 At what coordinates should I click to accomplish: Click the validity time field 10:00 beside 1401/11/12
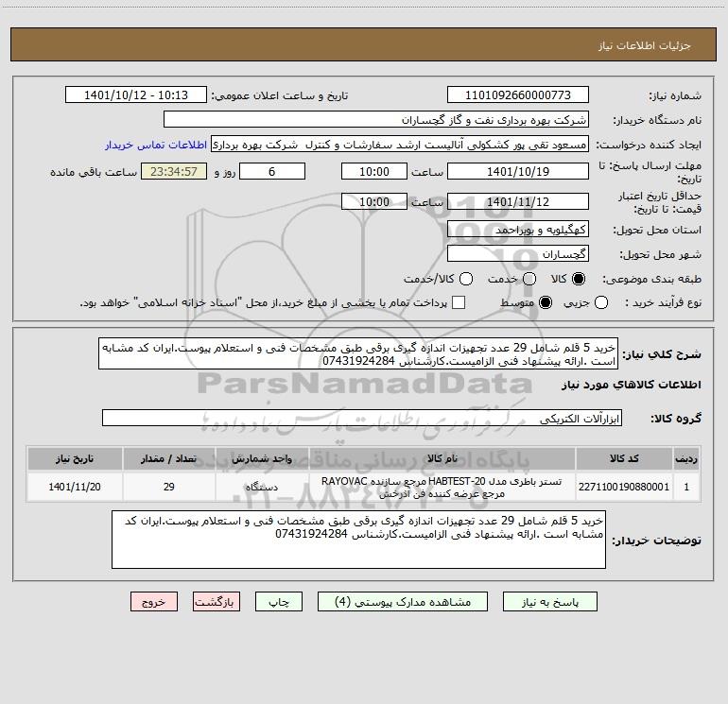coord(374,201)
